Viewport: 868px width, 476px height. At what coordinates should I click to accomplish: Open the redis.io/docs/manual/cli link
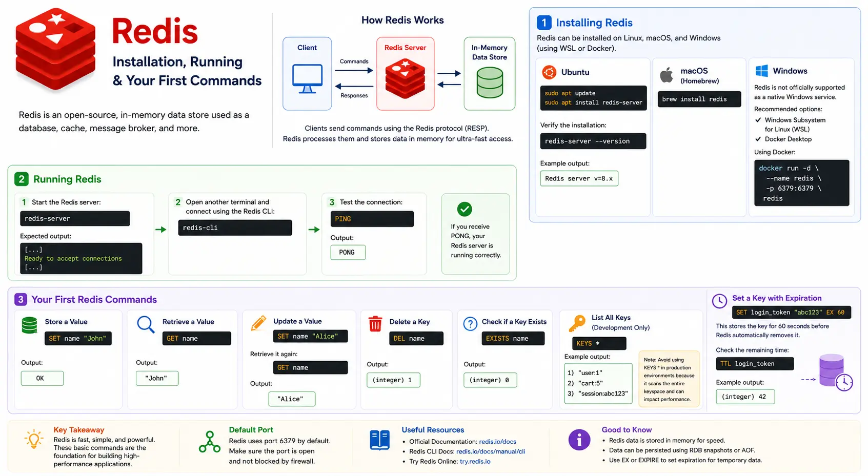point(491,451)
